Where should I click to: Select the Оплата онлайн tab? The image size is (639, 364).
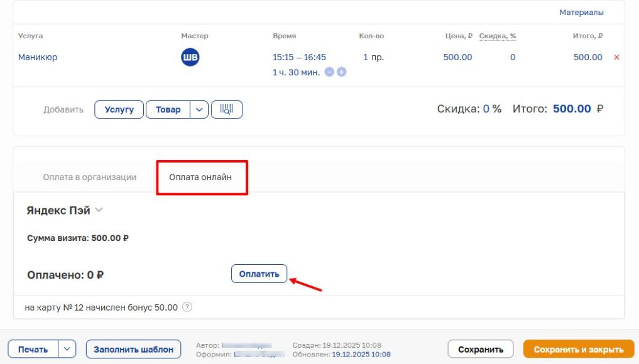pyautogui.click(x=200, y=177)
